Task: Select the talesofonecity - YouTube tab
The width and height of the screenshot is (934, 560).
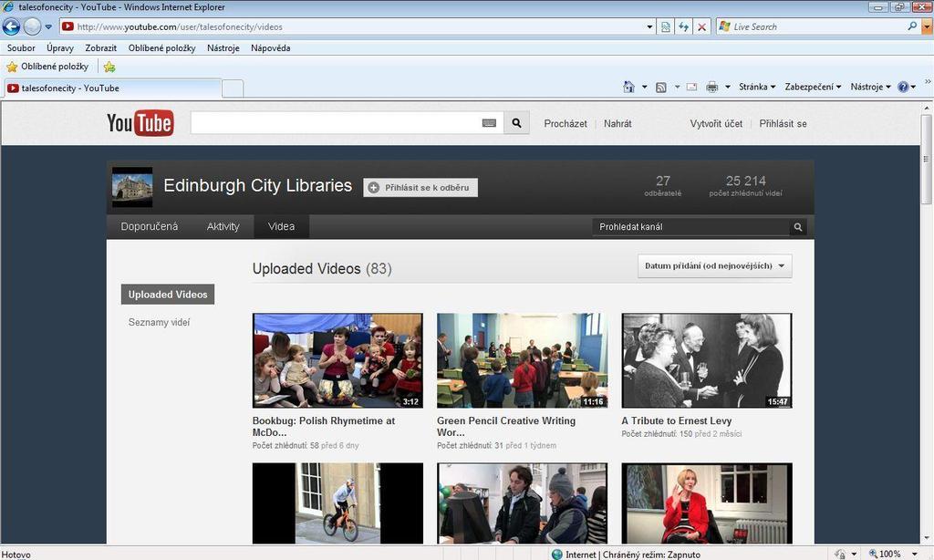Action: coord(113,88)
